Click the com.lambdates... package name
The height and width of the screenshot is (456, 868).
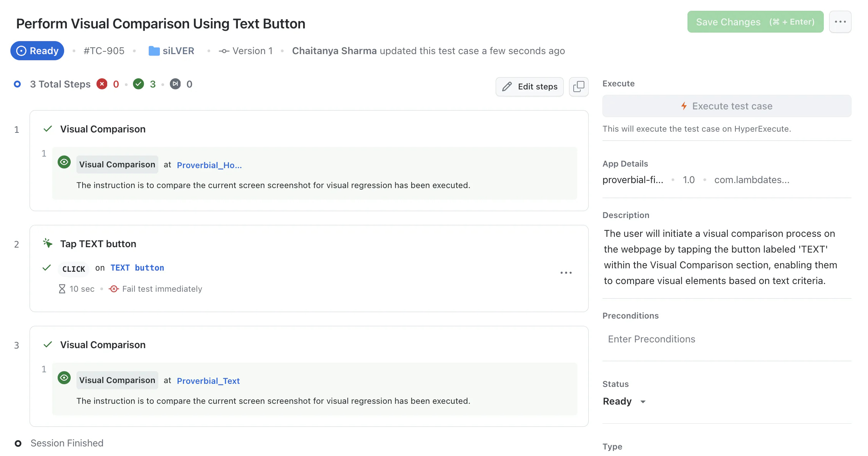pyautogui.click(x=752, y=180)
